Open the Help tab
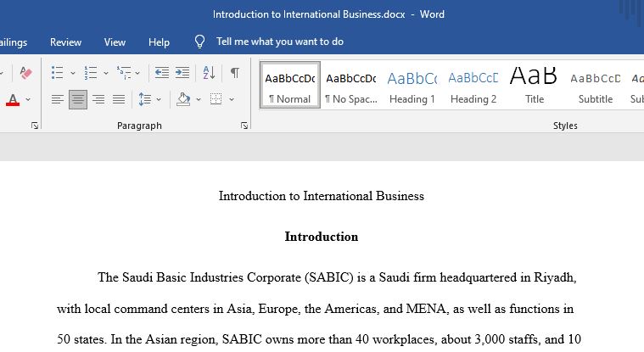The image size is (644, 352). point(159,42)
